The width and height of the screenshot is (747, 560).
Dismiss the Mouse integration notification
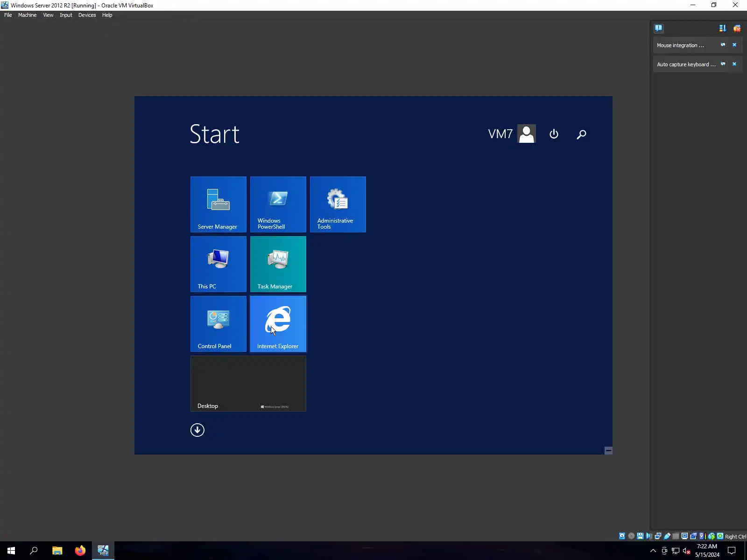tap(734, 45)
